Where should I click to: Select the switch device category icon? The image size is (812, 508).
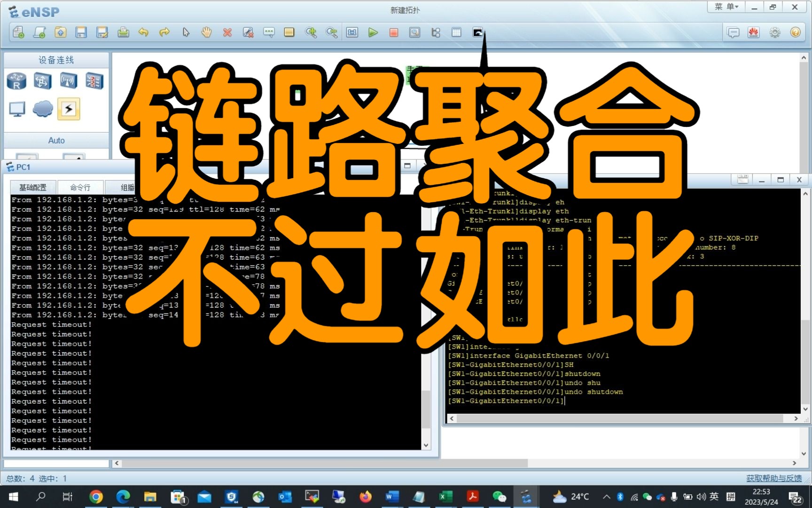coord(43,81)
